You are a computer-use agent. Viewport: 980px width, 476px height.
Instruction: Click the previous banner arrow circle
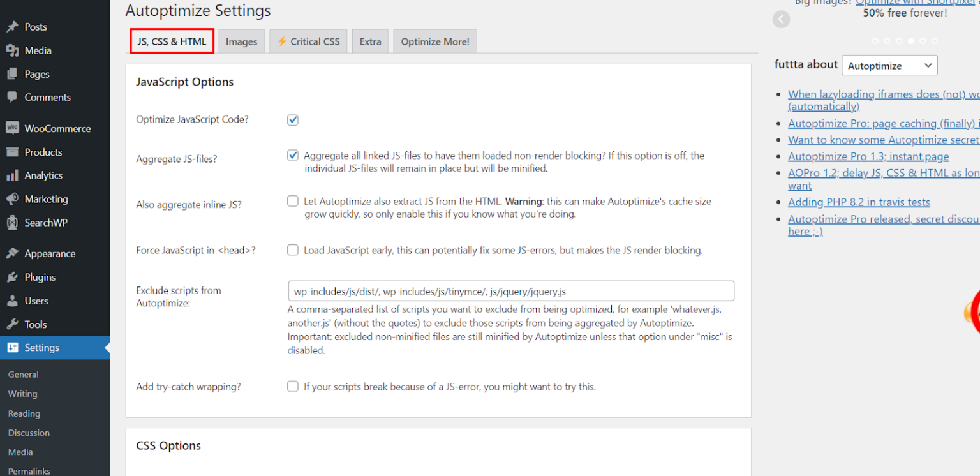coord(781,19)
